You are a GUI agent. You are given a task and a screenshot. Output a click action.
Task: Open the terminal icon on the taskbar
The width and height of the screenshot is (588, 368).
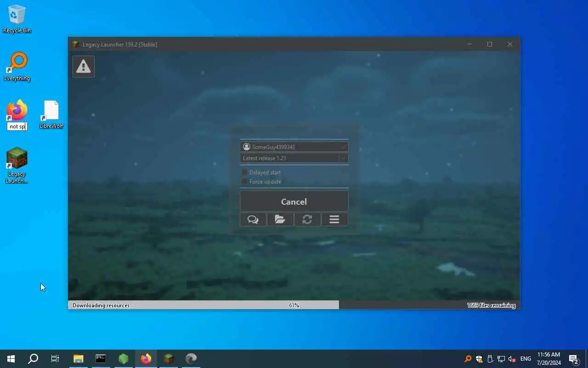point(101,359)
